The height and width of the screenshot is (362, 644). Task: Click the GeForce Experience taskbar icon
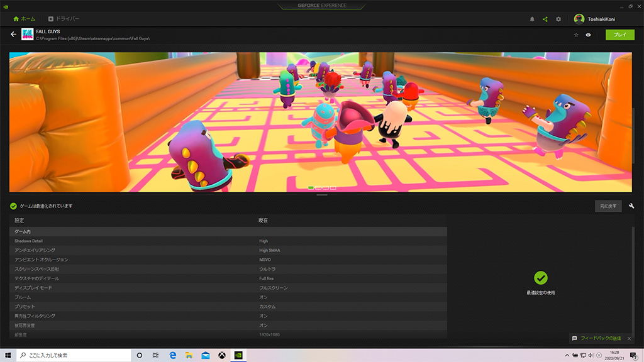238,356
